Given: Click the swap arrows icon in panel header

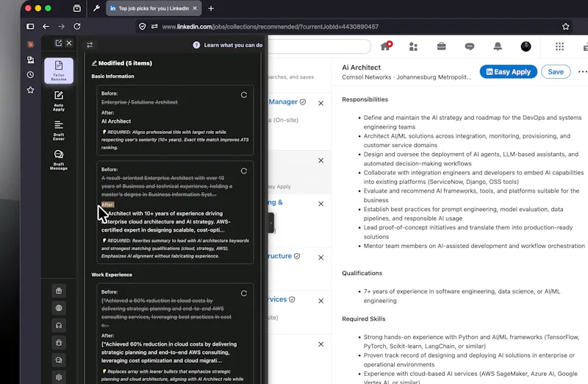Looking at the screenshot, I should point(90,45).
